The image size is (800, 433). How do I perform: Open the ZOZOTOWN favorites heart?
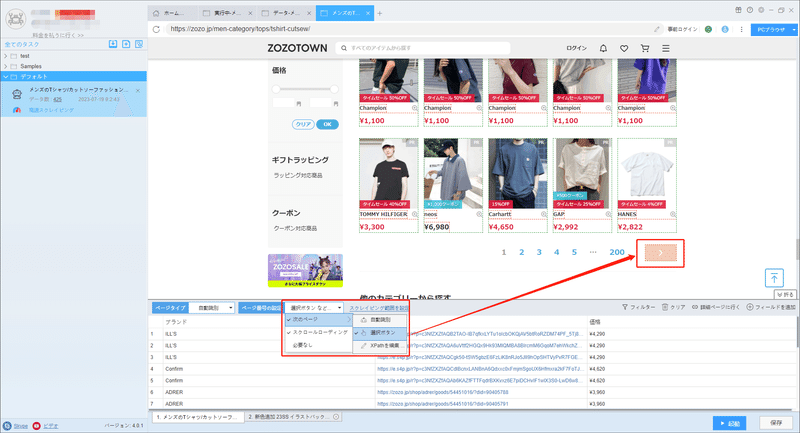(x=624, y=48)
